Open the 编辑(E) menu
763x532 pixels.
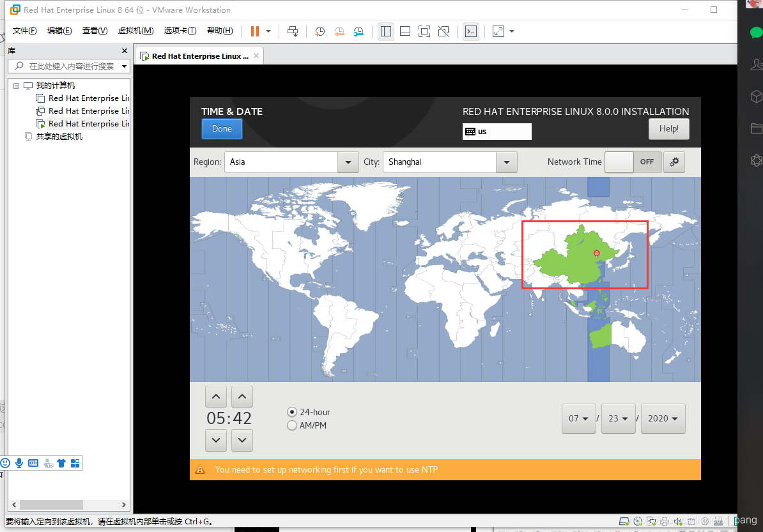[x=59, y=31]
